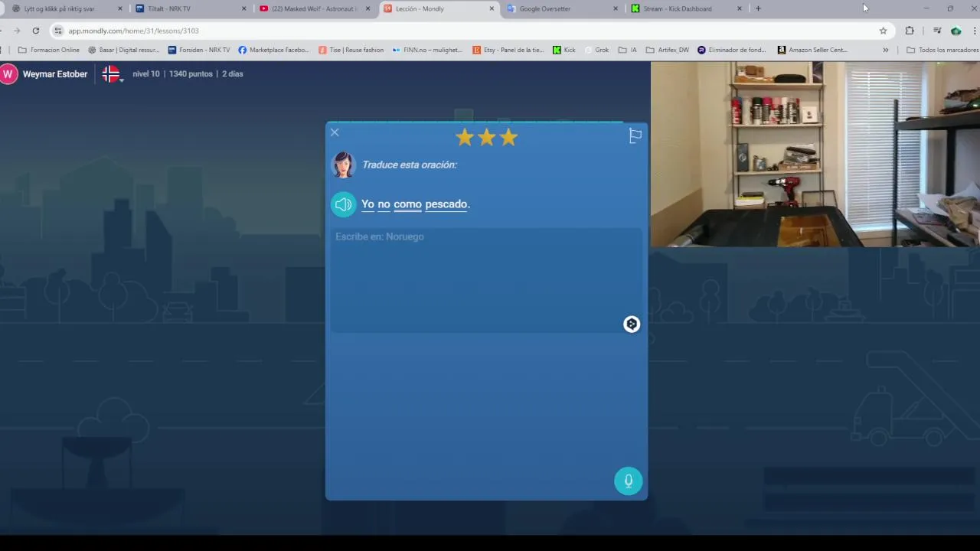This screenshot has width=980, height=551.
Task: Switch to the Masked Wolf - Astronaut tab
Action: click(315, 8)
